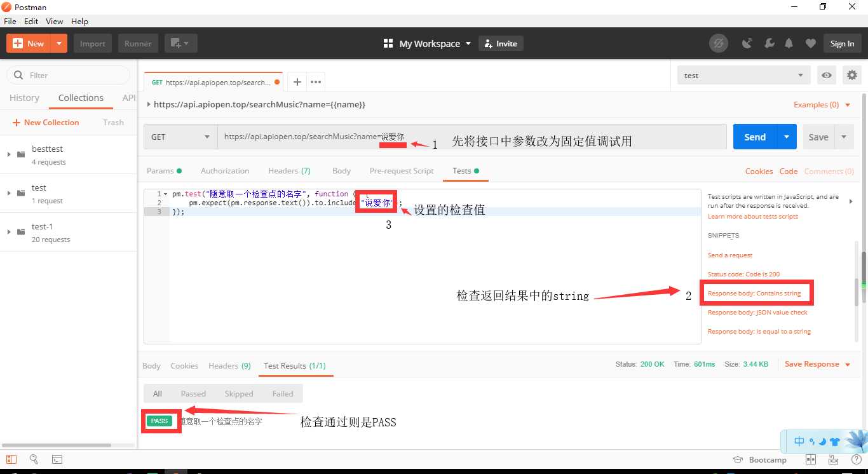
Task: Expand request name disclosure triangle
Action: pos(149,104)
